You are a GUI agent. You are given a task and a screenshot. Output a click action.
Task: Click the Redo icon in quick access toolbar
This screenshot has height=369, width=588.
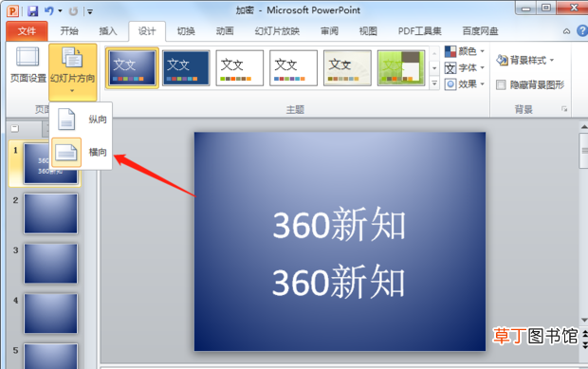74,11
